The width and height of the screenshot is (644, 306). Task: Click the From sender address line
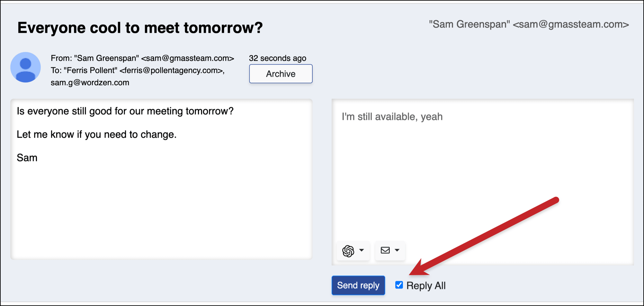(x=142, y=58)
